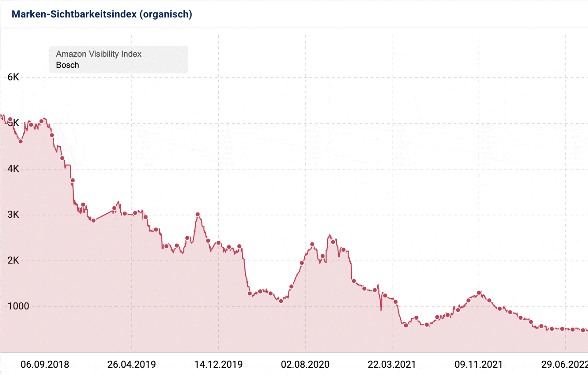
Task: Click the Marken-Sichtbarkeitsindex (organisch) title
Action: (102, 14)
